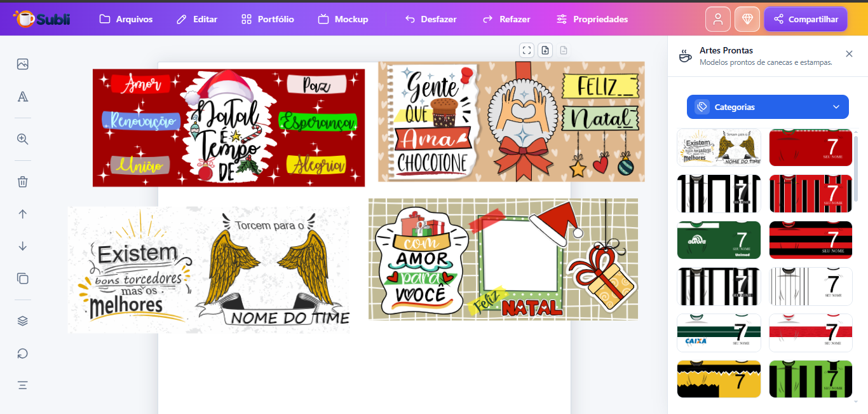Screen dimensions: 868x414
Task: Click the rotate icon in left sidebar
Action: pyautogui.click(x=23, y=354)
